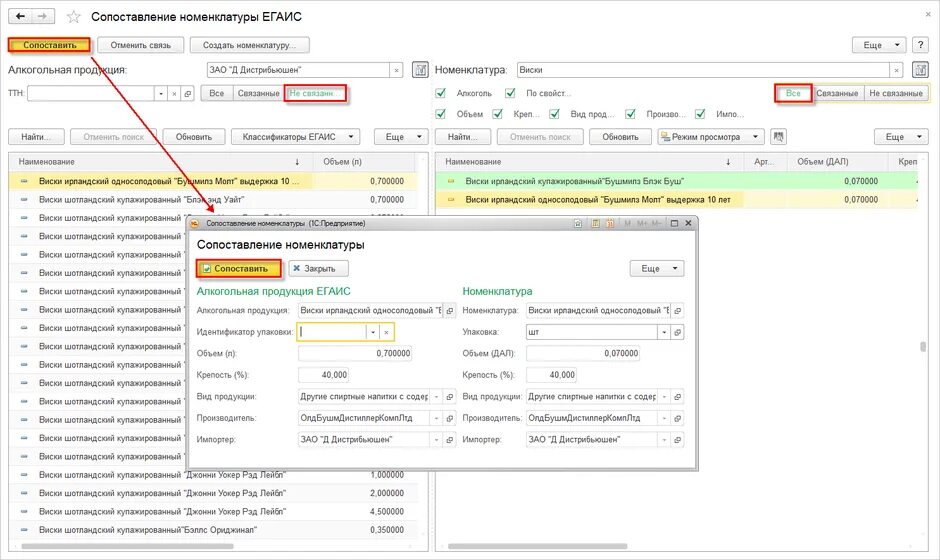Open Еще dropdown above right table
This screenshot has width=940, height=560.
[901, 137]
